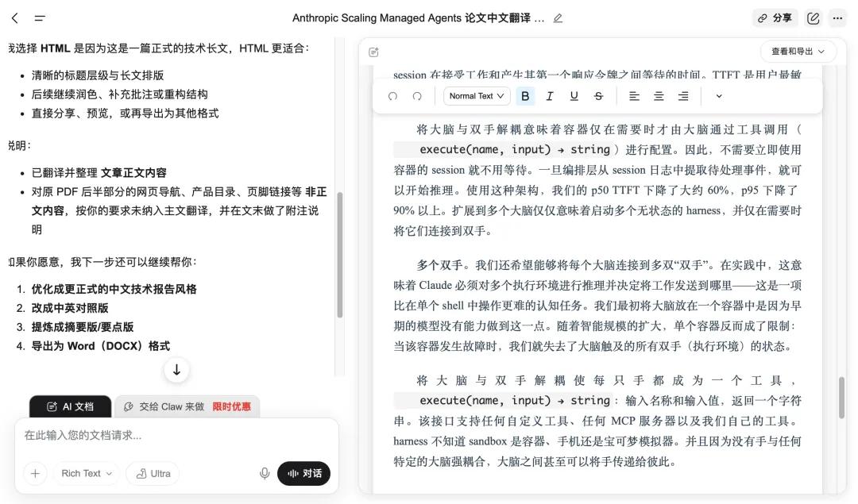This screenshot has height=504, width=858.
Task: Click the 分享 share button
Action: click(x=775, y=18)
